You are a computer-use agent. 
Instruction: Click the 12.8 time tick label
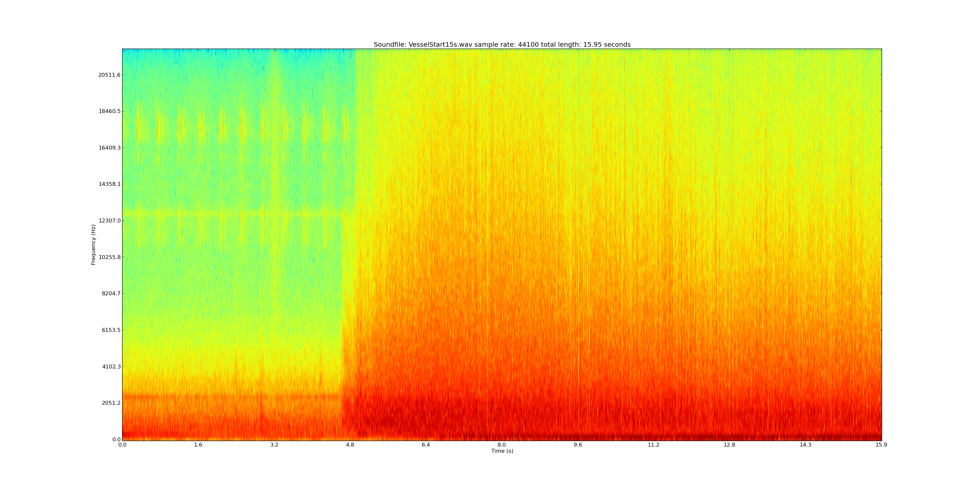[x=729, y=445]
